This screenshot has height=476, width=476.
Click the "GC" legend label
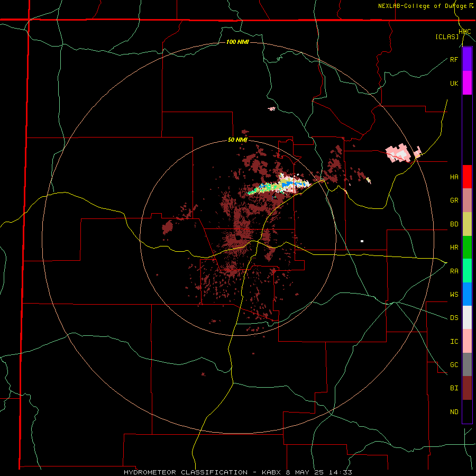coord(454,365)
